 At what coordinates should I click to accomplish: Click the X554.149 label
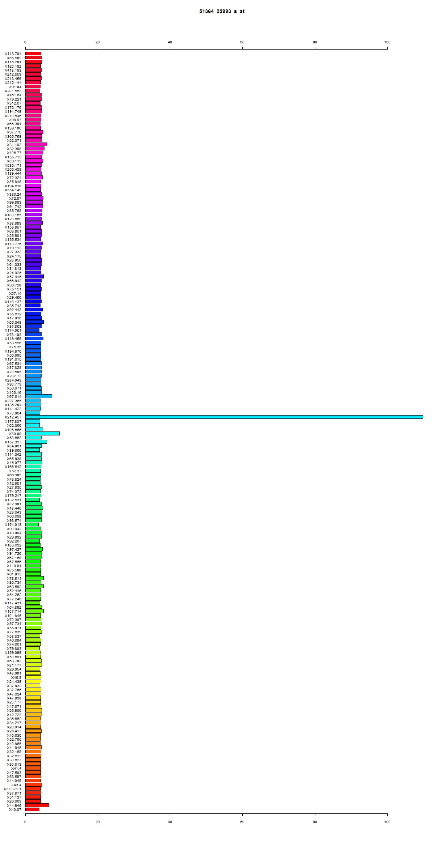pos(13,190)
